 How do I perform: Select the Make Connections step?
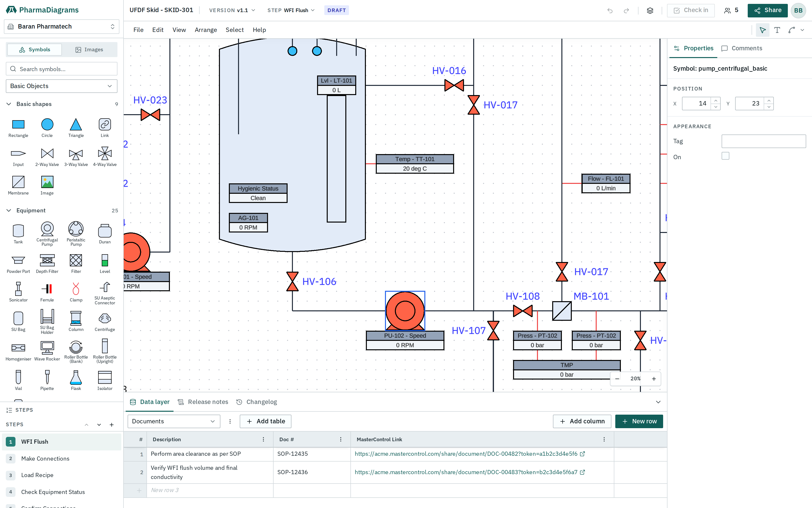[x=61, y=459]
